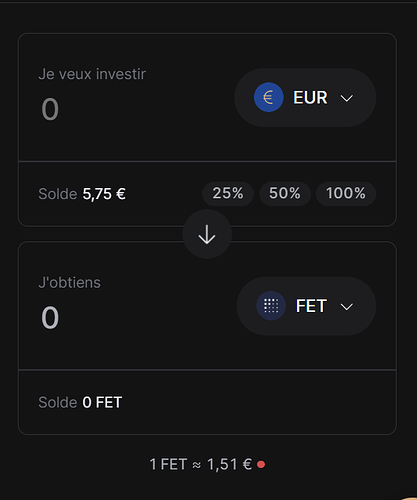Click the Solde label in the FET card
Screen dimensions: 417x500
[x=58, y=402]
